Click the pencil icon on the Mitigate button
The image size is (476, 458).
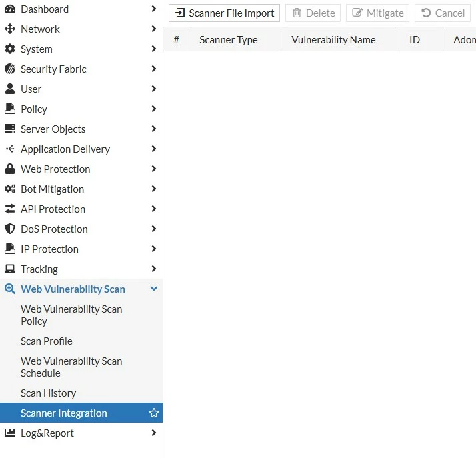(x=357, y=13)
